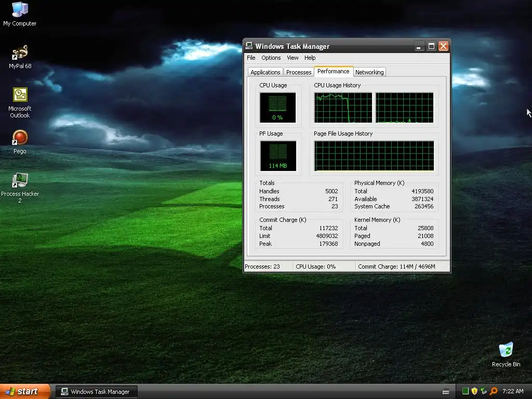Click status bar text 'CPU Usage: 0%'
This screenshot has height=399, width=532.
click(315, 267)
